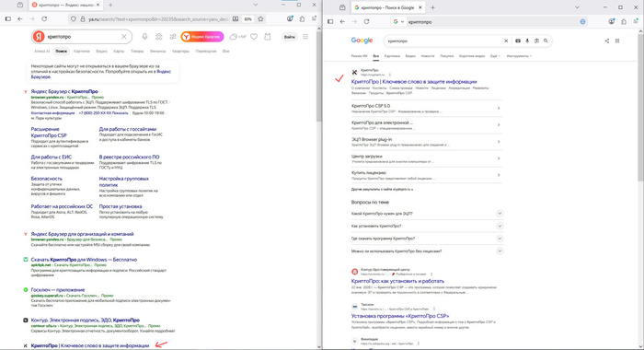
Task: Click reload button in the Yandex browser window
Action: tap(44, 19)
